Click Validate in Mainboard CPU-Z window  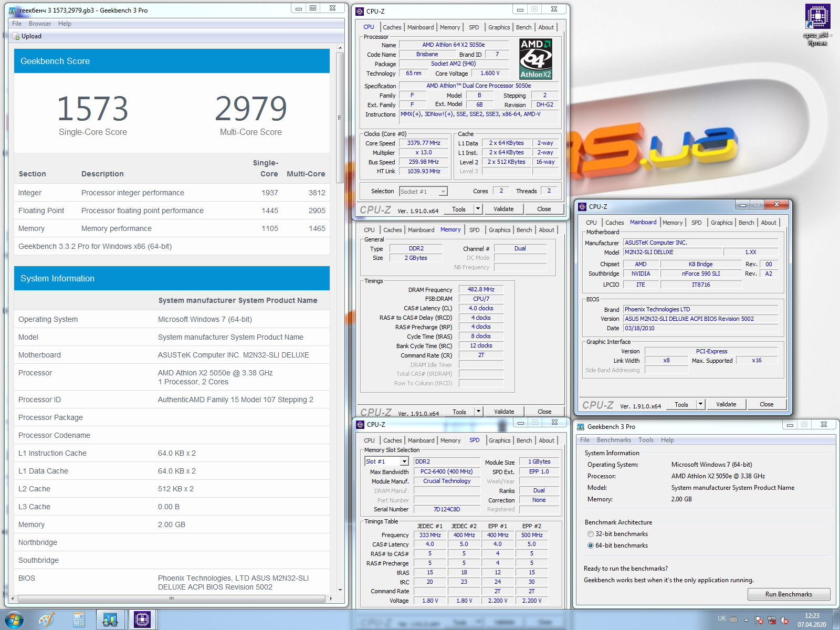point(726,404)
